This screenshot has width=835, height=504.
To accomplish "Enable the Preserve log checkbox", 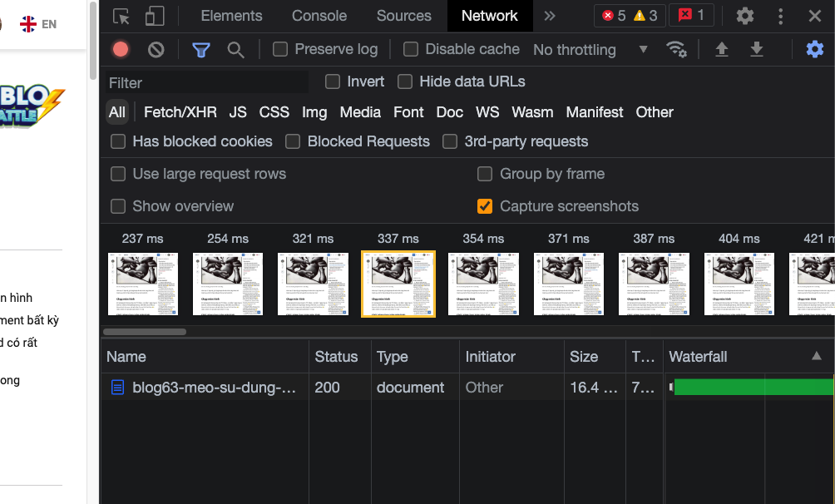I will point(279,49).
